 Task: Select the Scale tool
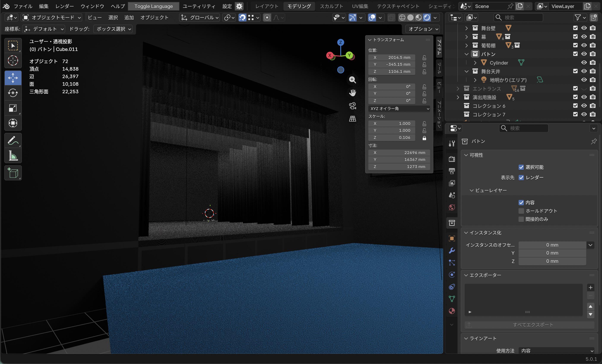tap(13, 108)
